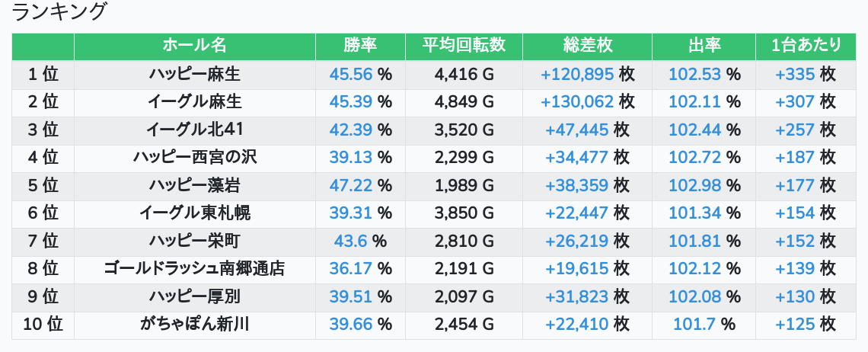
Task: Click the ハッピー厚別 hall name
Action: 195,296
